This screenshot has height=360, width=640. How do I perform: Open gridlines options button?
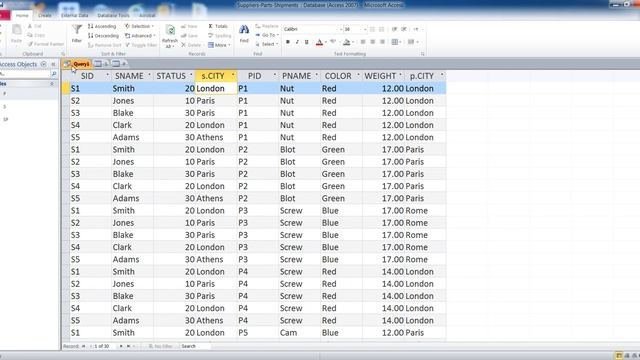point(395,42)
